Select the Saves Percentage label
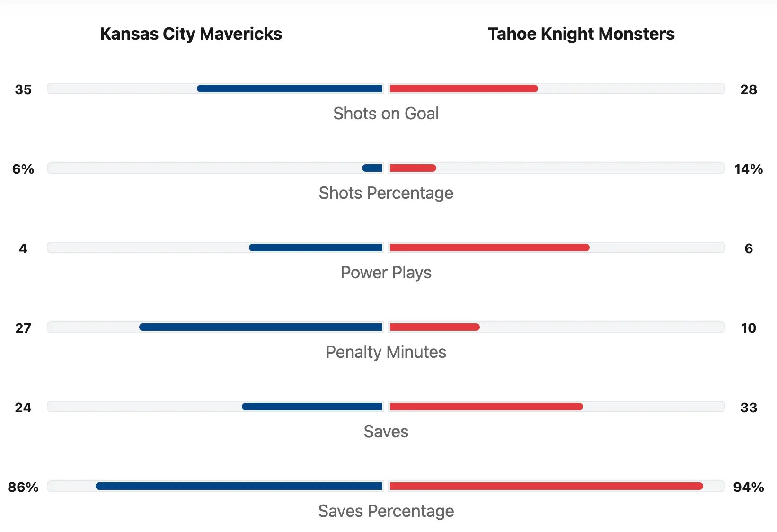Viewport: 777px width, 532px height. tap(386, 511)
